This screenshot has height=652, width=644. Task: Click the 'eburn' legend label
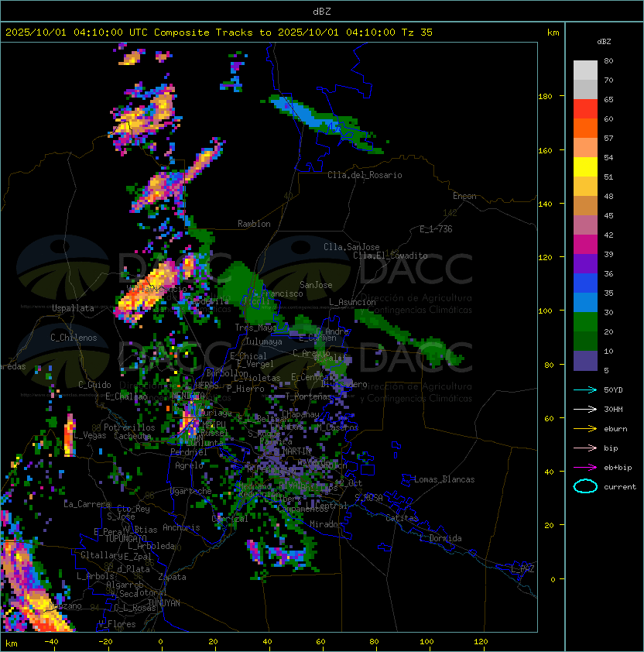pos(615,429)
